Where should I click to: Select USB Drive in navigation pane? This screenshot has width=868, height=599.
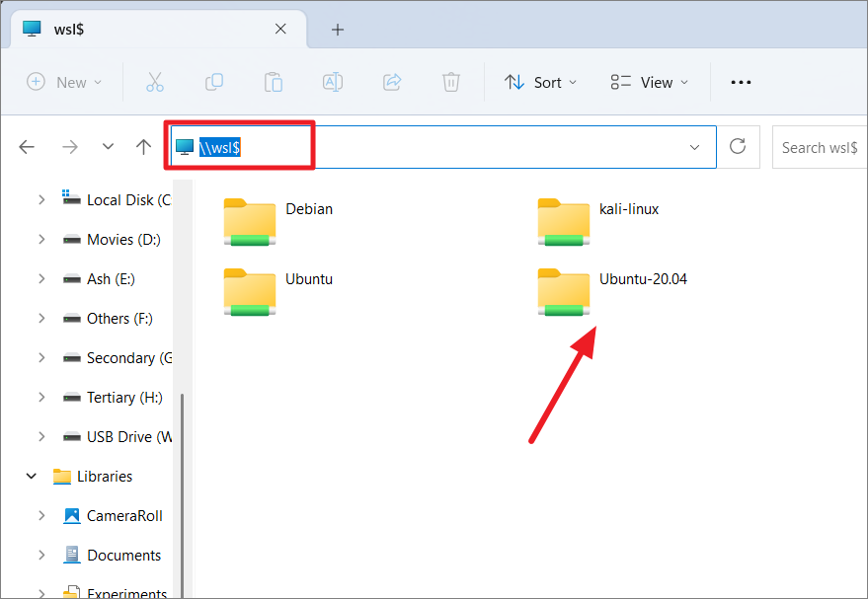coord(129,437)
